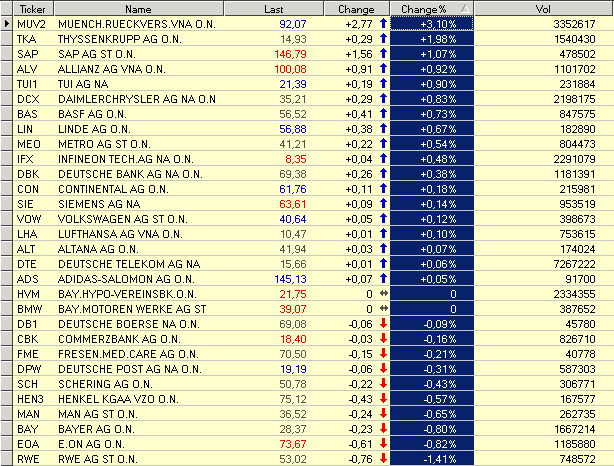The width and height of the screenshot is (614, 466).
Task: Click last price 145,13 for Adidas
Action: tap(290, 279)
